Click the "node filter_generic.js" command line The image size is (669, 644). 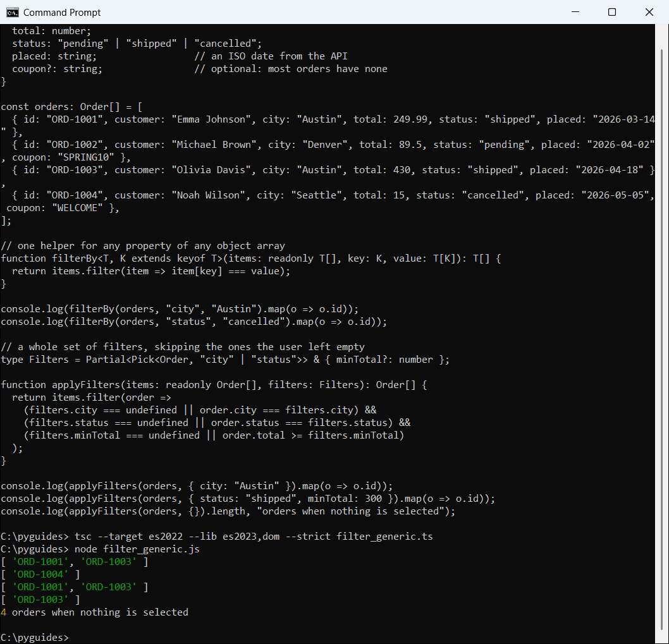coord(101,549)
